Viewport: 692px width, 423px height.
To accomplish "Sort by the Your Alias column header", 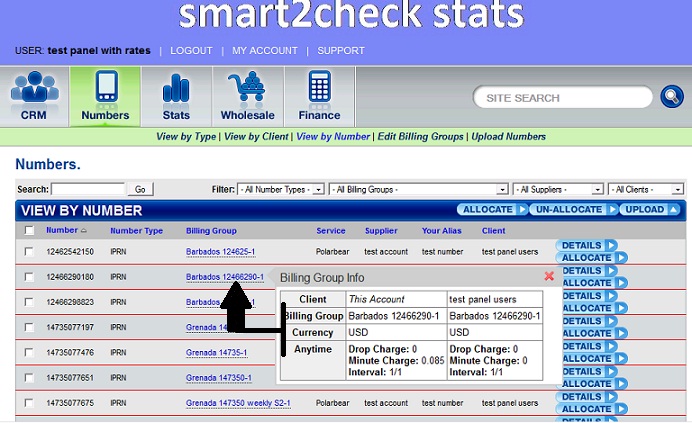I will [x=441, y=230].
